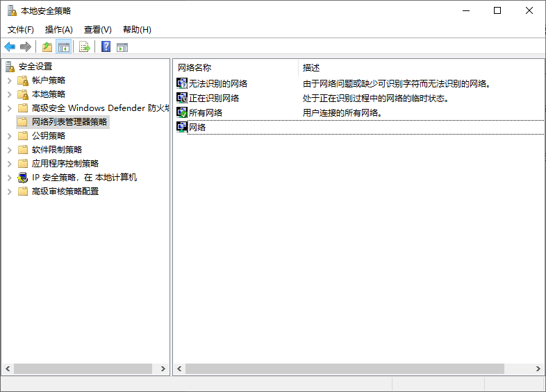Expand the 帐户策略 tree node
Image resolution: width=546 pixels, height=392 pixels.
9,80
